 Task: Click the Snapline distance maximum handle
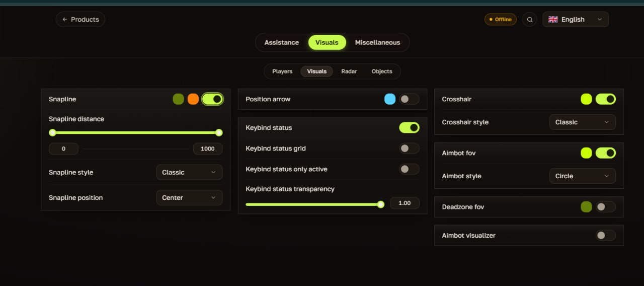219,133
